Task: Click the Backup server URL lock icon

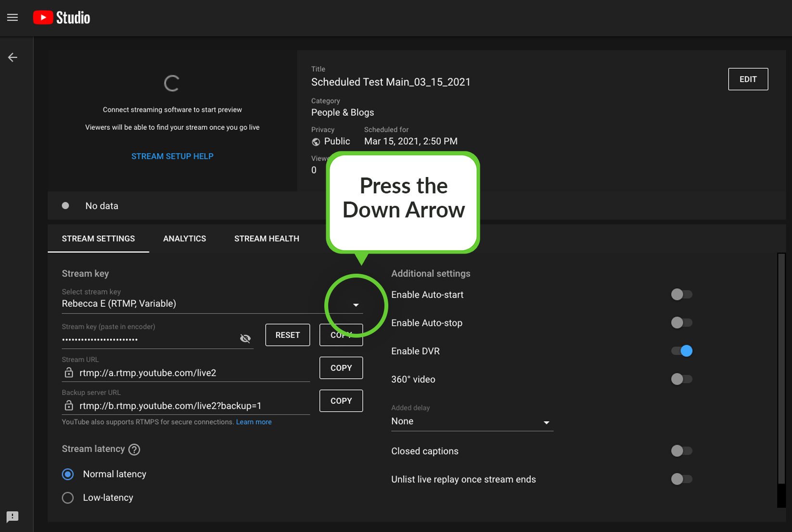Action: tap(69, 405)
